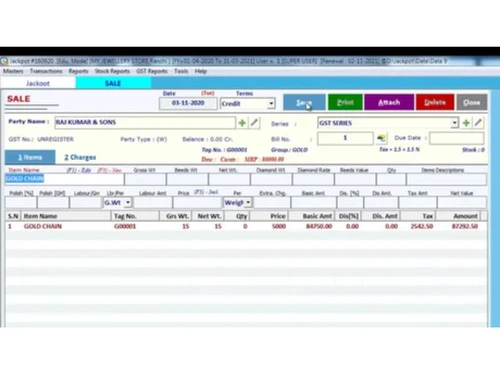Click the Net Wt input field
This screenshot has width=500, height=375.
click(x=229, y=179)
